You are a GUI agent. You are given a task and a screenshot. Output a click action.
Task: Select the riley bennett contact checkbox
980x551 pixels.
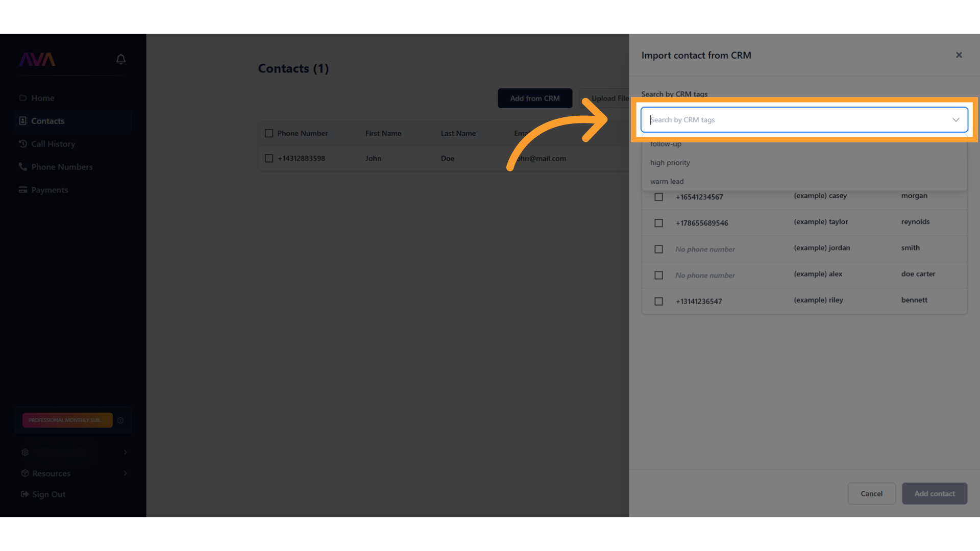pos(658,302)
